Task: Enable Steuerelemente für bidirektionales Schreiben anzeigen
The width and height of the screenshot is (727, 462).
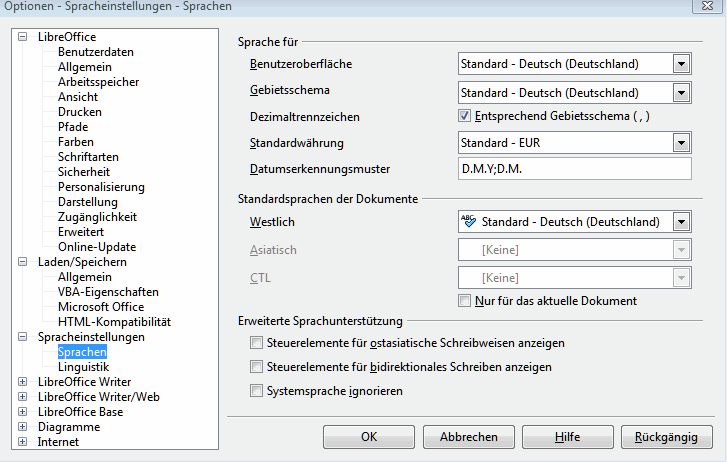Action: tap(256, 367)
